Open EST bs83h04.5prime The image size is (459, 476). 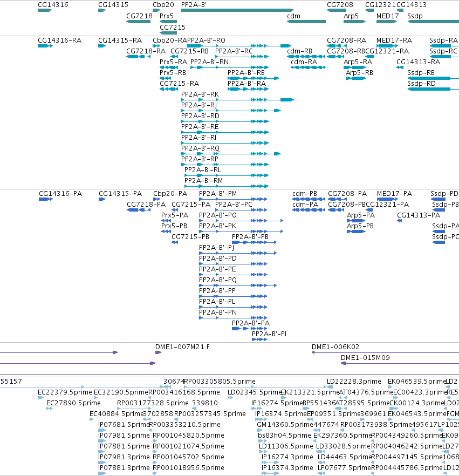263,441
